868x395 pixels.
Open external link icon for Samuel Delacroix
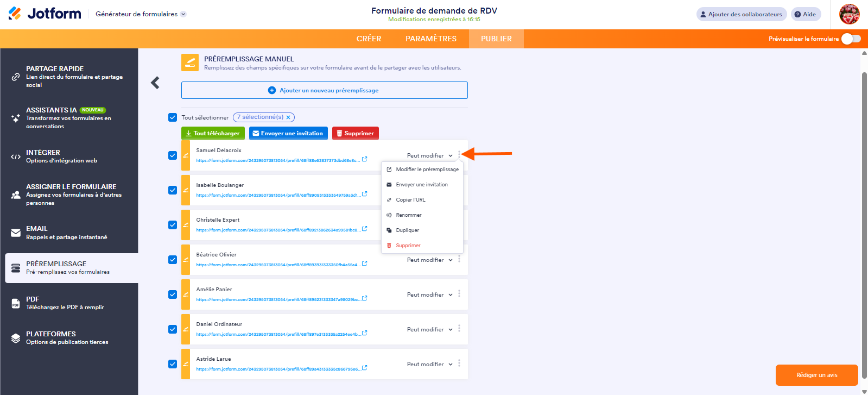[365, 159]
